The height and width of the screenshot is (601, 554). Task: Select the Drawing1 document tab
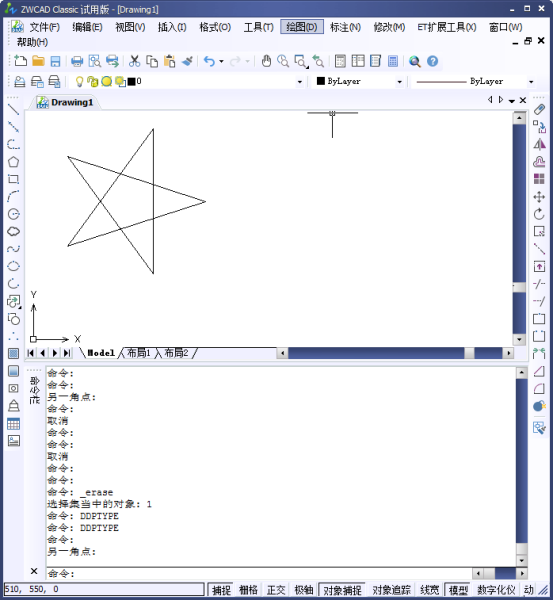click(65, 102)
